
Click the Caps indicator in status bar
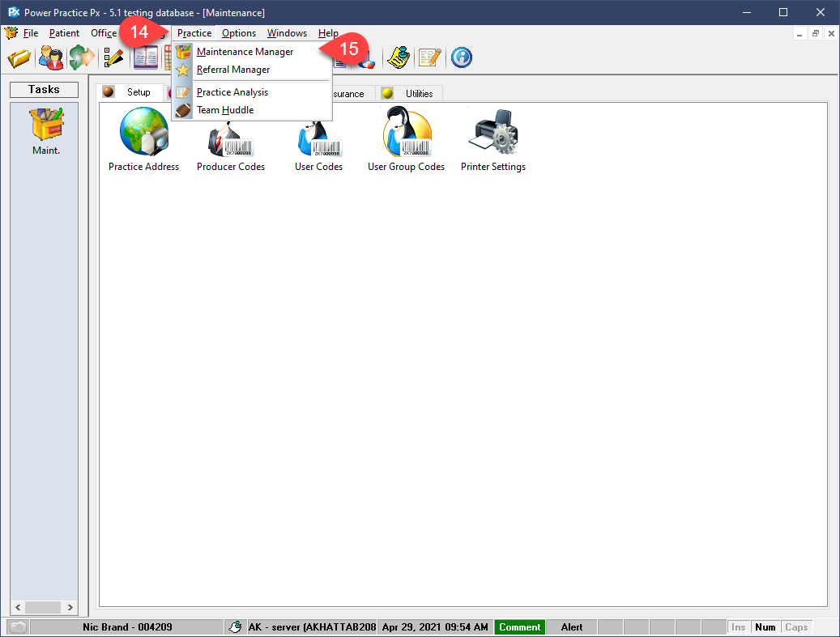tap(796, 626)
